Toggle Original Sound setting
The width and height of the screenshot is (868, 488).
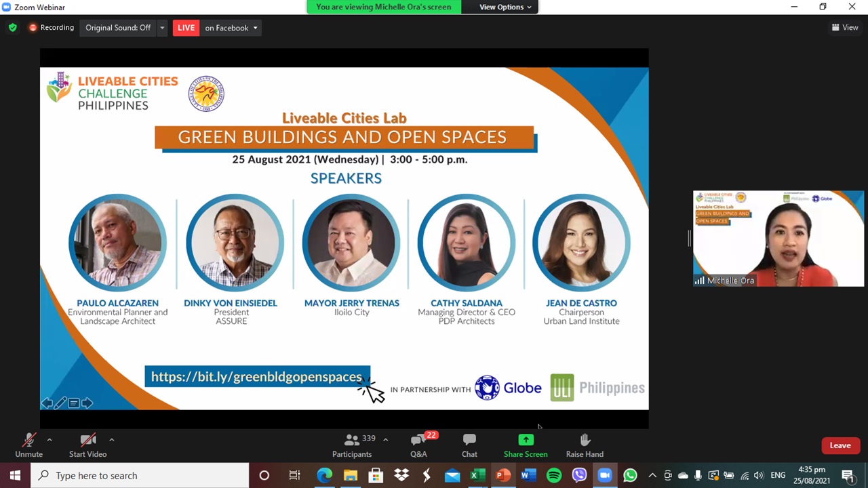(118, 28)
